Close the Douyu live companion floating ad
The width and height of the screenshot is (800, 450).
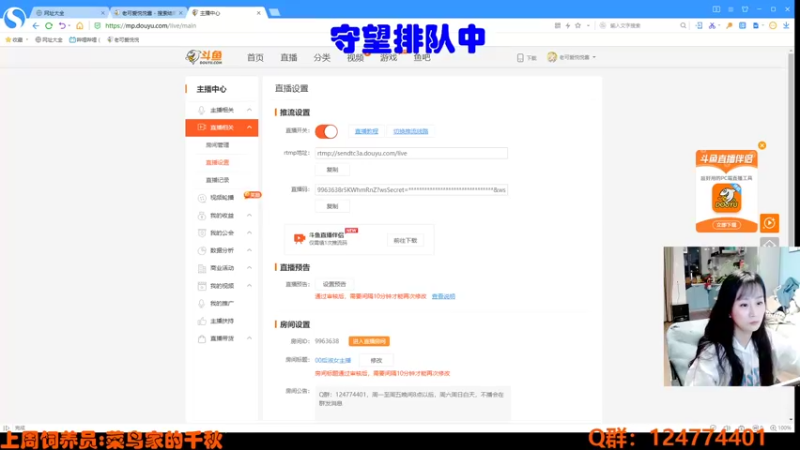[762, 145]
